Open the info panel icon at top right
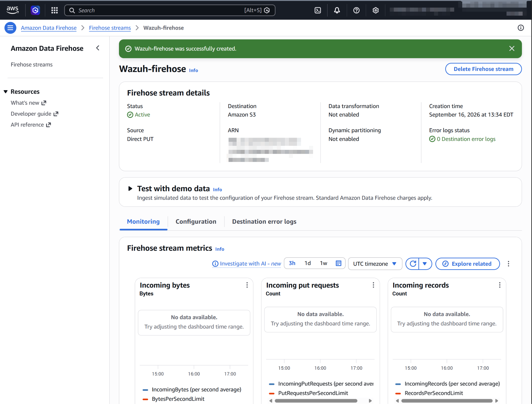Screen dimensions: 532x404 (521, 28)
